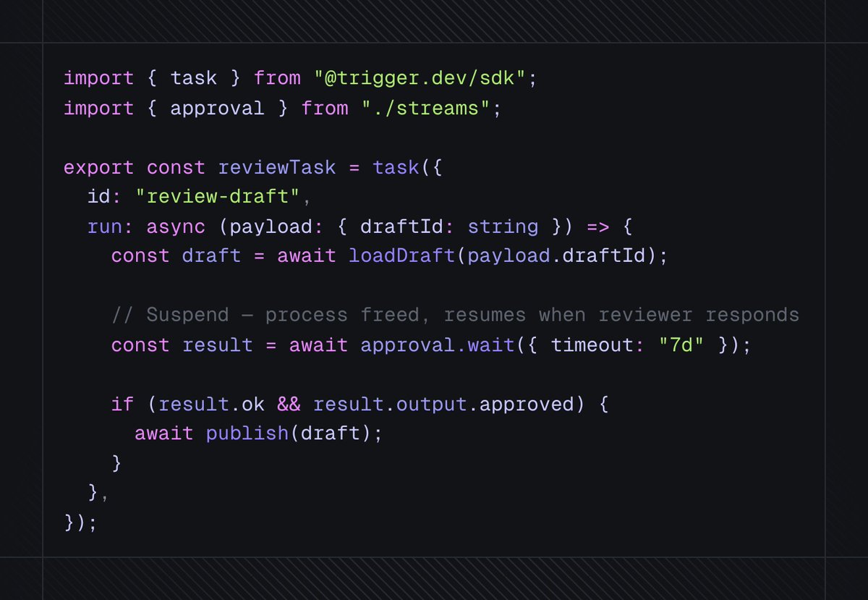The image size is (868, 600).
Task: Click the "review-draft" id string
Action: [218, 197]
